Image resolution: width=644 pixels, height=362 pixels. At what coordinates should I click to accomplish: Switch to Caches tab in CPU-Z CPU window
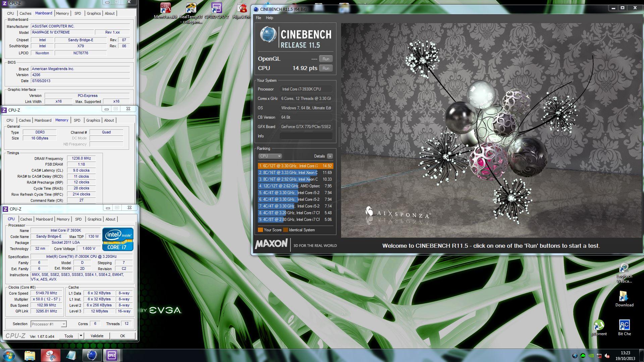click(x=26, y=219)
